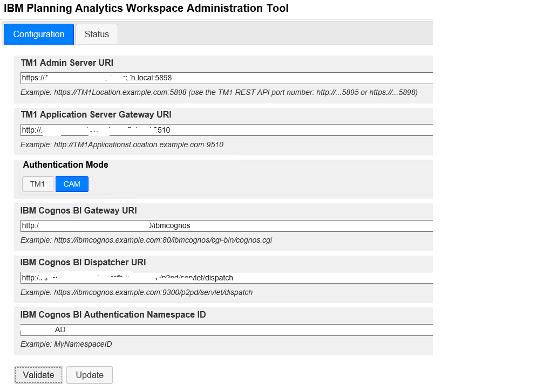Click the 'Example: MyNamespaceID' hint text
The image size is (544, 392).
[66, 344]
